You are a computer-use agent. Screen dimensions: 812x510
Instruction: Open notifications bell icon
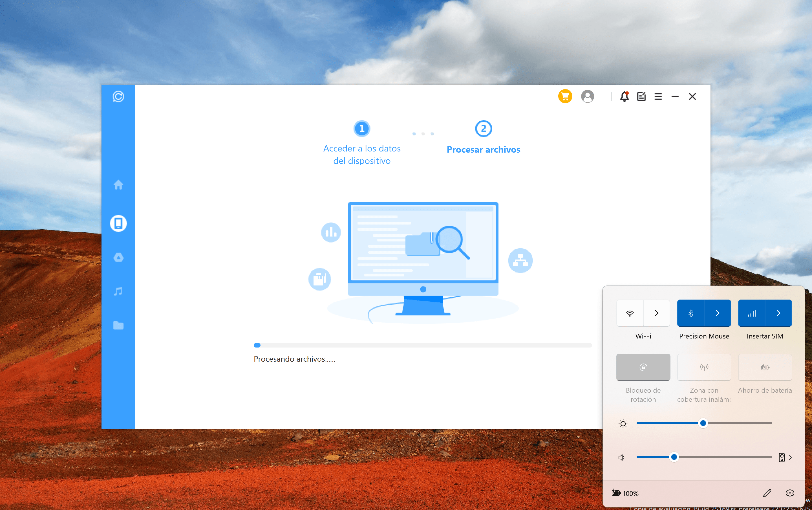[x=624, y=96]
